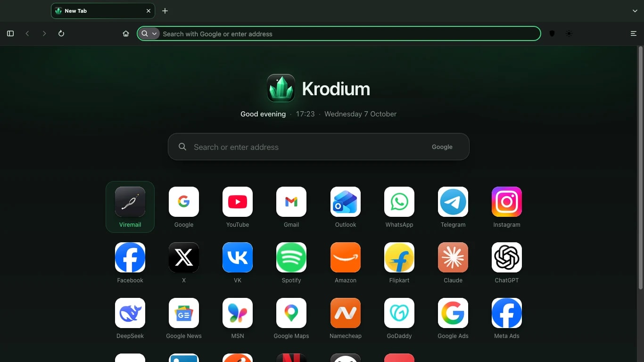
Task: Open the Namecheap shortcut
Action: click(x=346, y=318)
